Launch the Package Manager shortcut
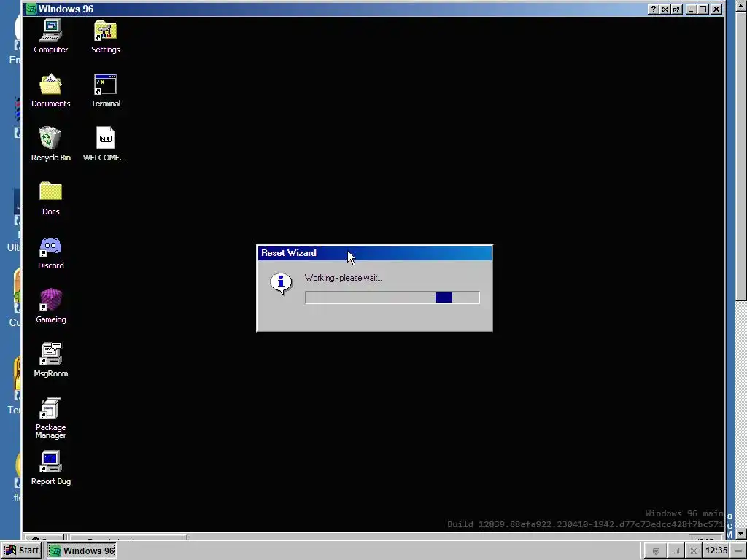Image resolution: width=747 pixels, height=560 pixels. 50,418
